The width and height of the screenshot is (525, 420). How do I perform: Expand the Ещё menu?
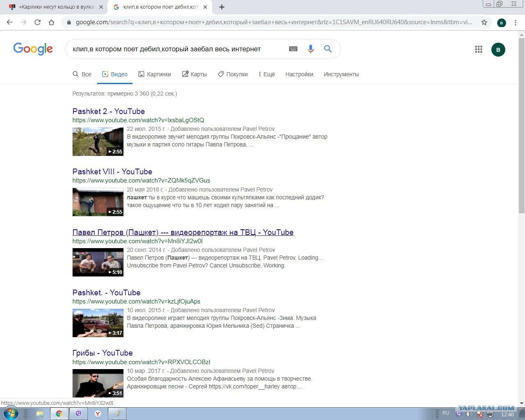pyautogui.click(x=267, y=74)
